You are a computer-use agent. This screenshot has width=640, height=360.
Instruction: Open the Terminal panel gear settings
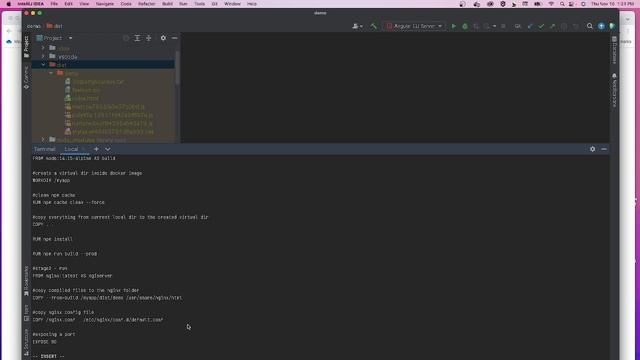593,149
